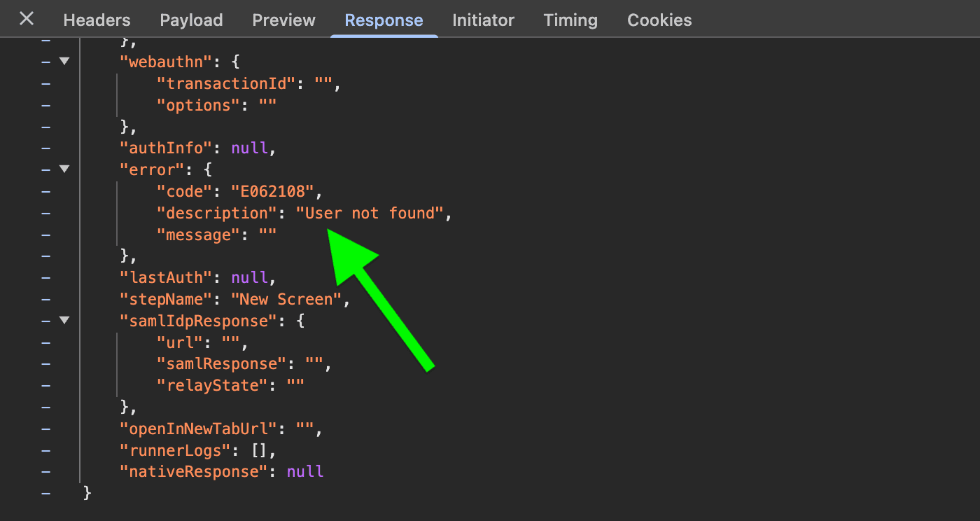Switch to the Preview tab
This screenshot has height=521, width=980.
(x=283, y=20)
